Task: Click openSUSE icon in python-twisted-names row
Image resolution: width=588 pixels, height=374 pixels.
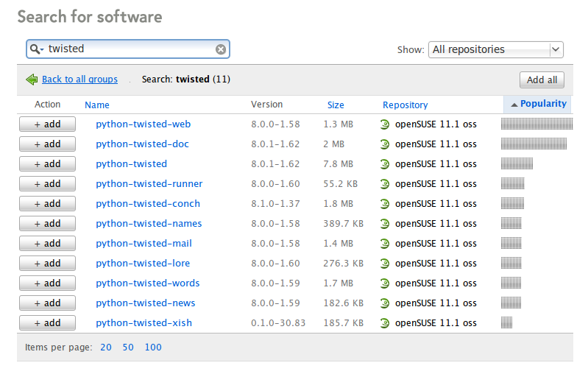Action: tap(385, 224)
